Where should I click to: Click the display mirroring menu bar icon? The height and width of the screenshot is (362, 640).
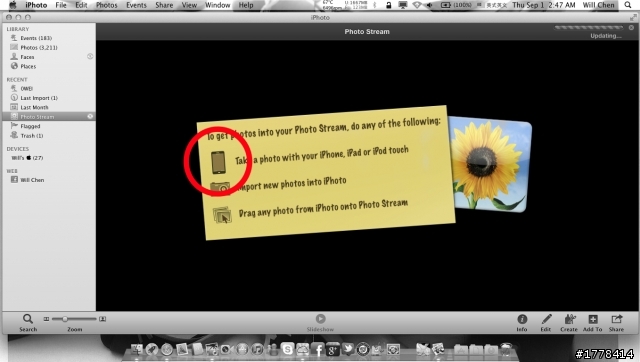click(x=403, y=5)
